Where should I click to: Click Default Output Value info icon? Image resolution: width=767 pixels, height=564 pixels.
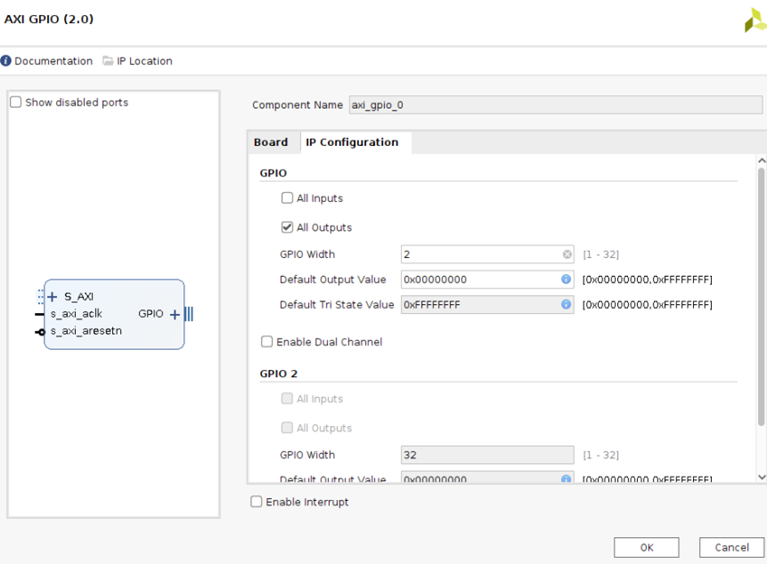(x=566, y=280)
